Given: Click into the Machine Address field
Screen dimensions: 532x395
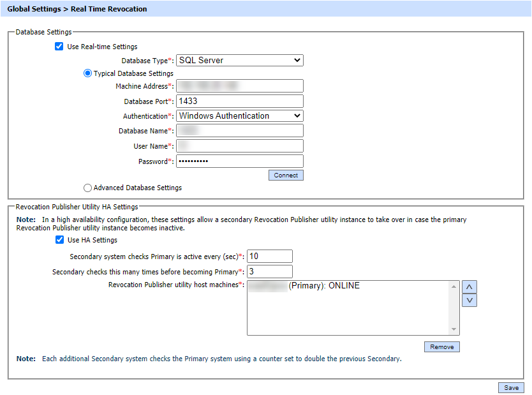Looking at the screenshot, I should [239, 86].
